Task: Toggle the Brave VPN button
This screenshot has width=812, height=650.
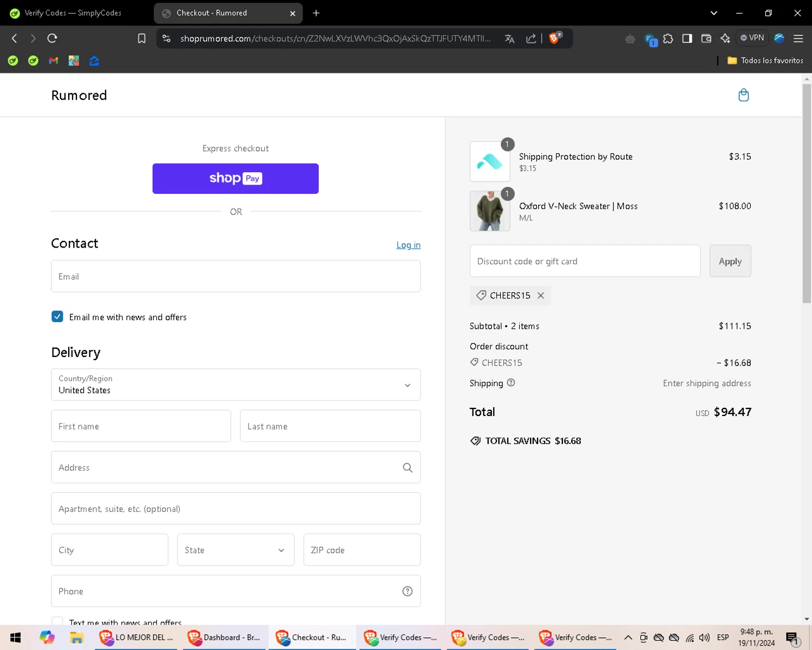Action: pyautogui.click(x=752, y=38)
